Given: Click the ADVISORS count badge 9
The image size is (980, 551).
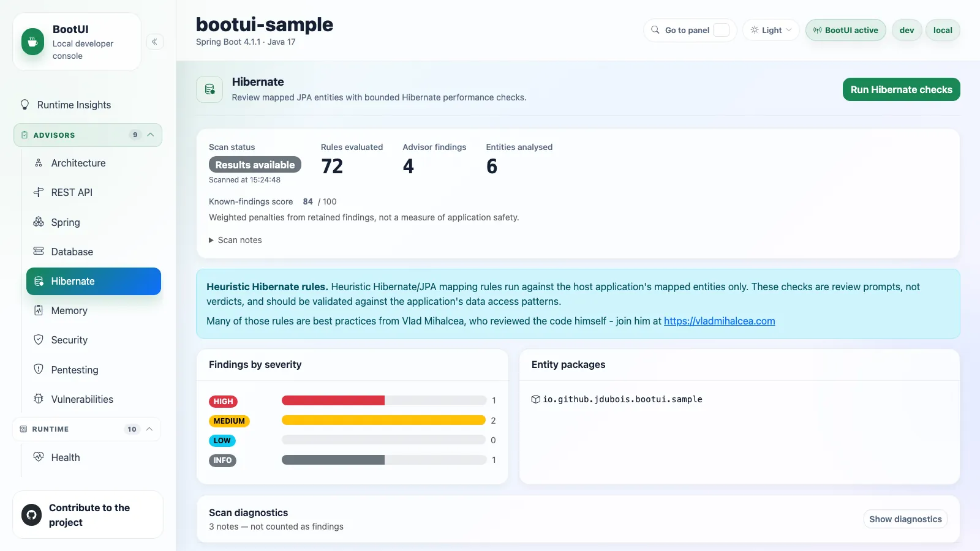Looking at the screenshot, I should pyautogui.click(x=135, y=135).
